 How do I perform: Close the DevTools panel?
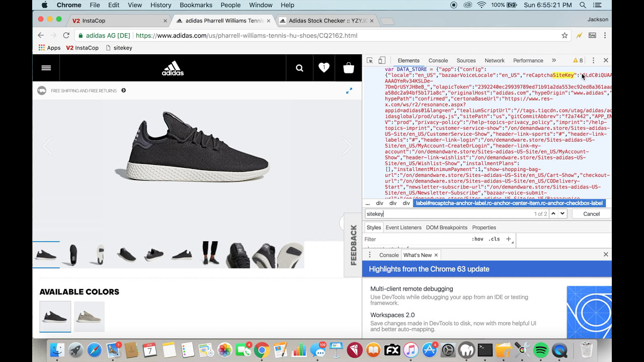[606, 60]
